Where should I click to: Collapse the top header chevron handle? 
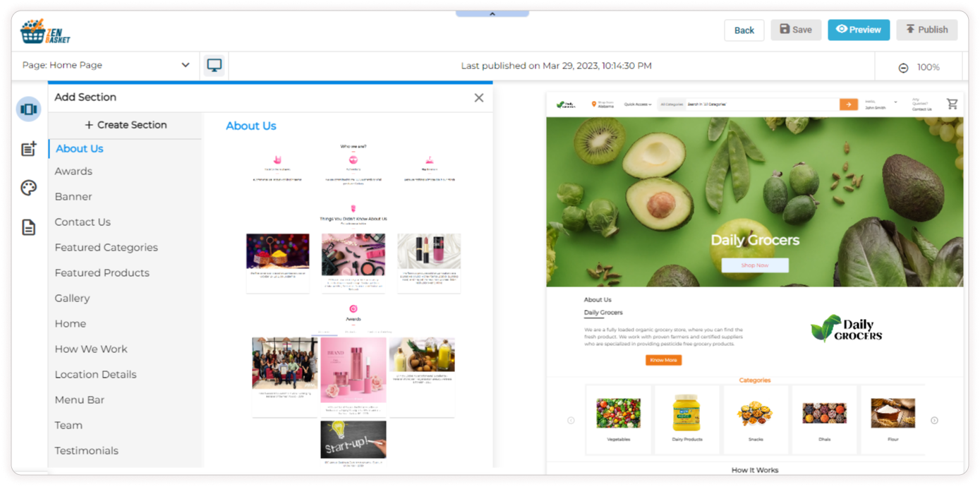(x=492, y=13)
